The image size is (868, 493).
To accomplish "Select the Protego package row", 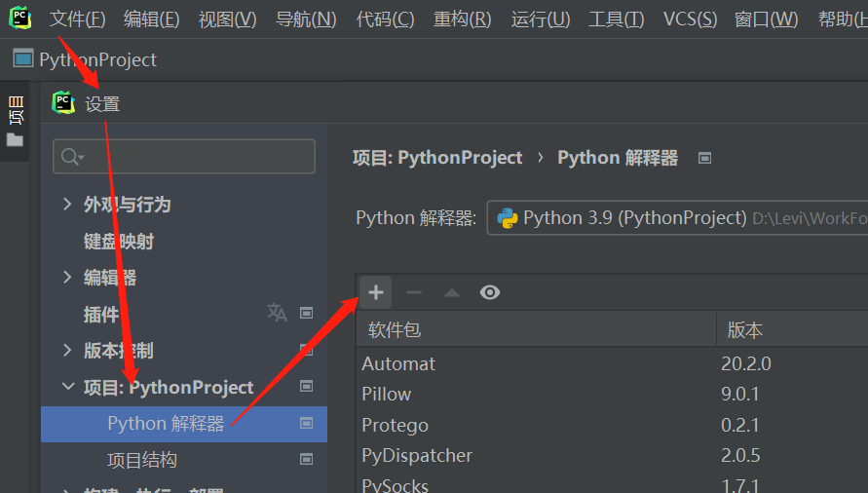I will (612, 425).
